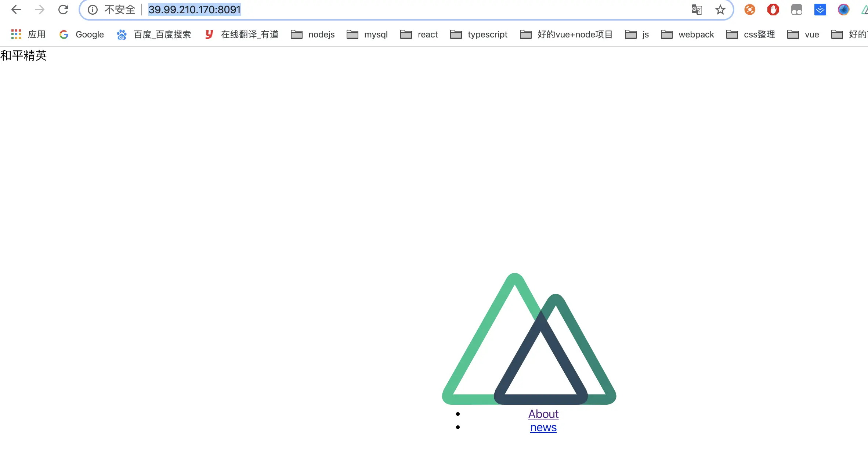This screenshot has height=454, width=868.
Task: Follow the news link
Action: pyautogui.click(x=543, y=428)
